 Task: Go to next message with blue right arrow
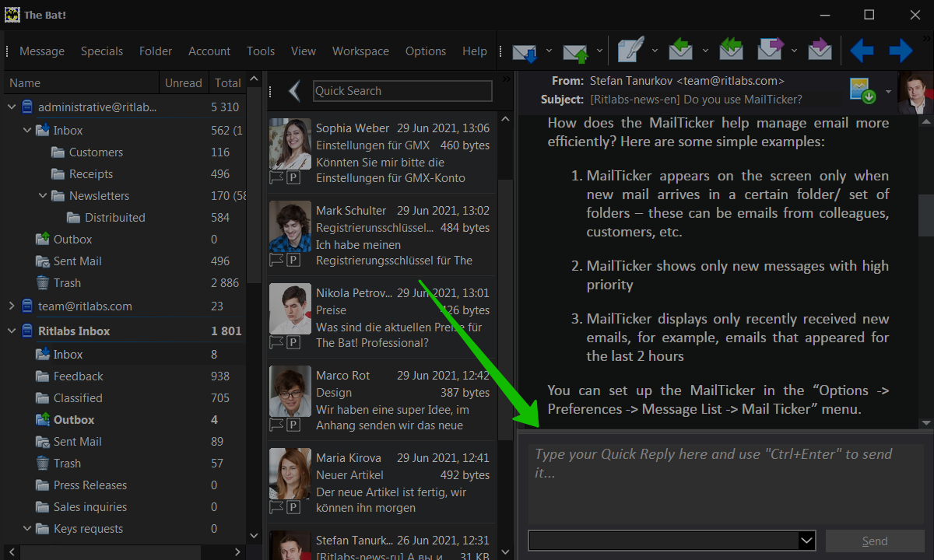[901, 51]
